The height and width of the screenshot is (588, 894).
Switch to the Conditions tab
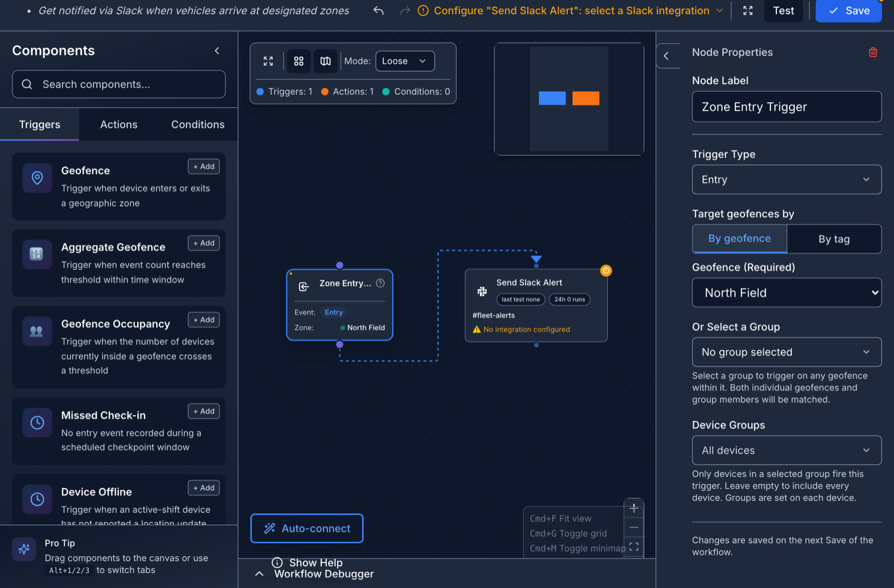pyautogui.click(x=198, y=125)
